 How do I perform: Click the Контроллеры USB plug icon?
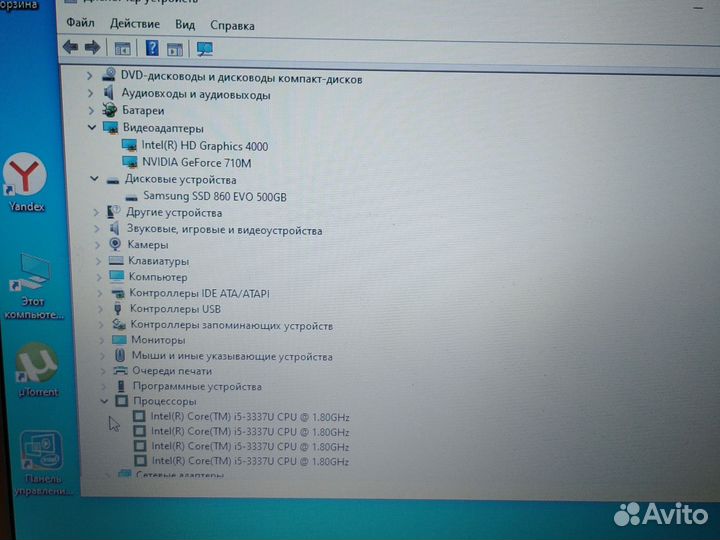(118, 308)
